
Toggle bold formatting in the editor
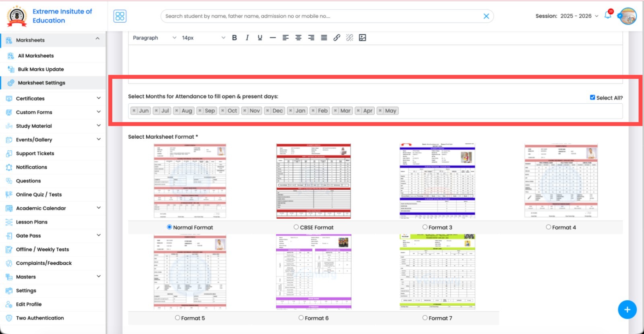click(234, 38)
